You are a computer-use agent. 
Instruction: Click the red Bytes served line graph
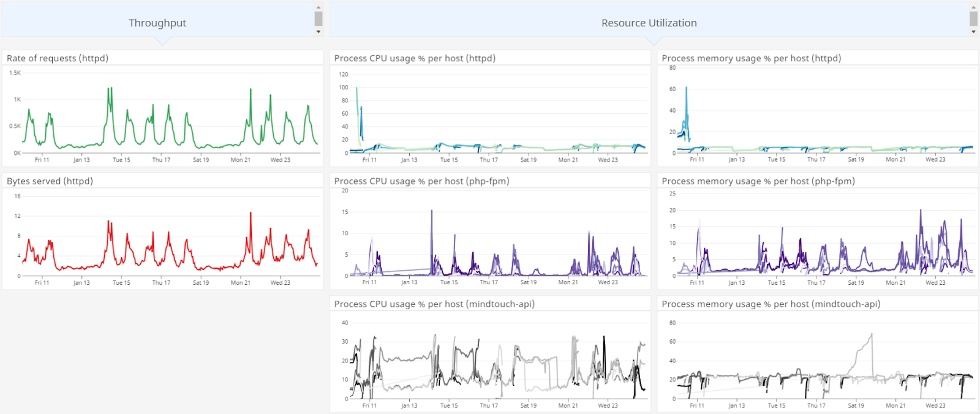tap(170, 240)
